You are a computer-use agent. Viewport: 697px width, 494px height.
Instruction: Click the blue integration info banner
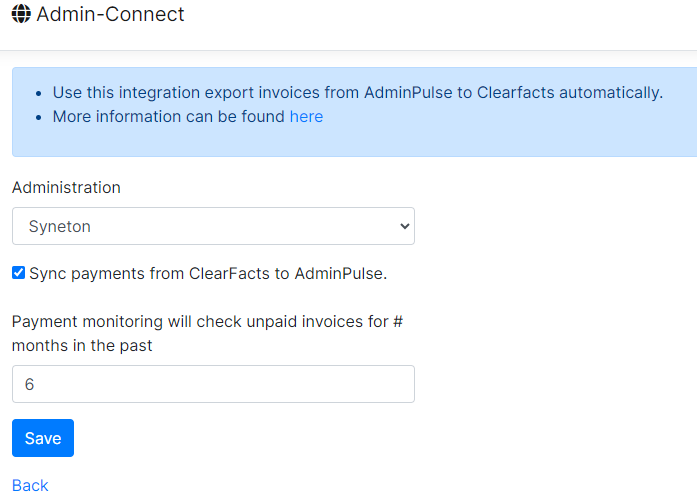(354, 112)
